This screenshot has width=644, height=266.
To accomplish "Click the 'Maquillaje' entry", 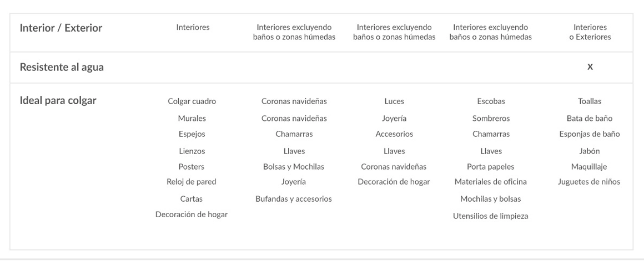I will point(590,167).
